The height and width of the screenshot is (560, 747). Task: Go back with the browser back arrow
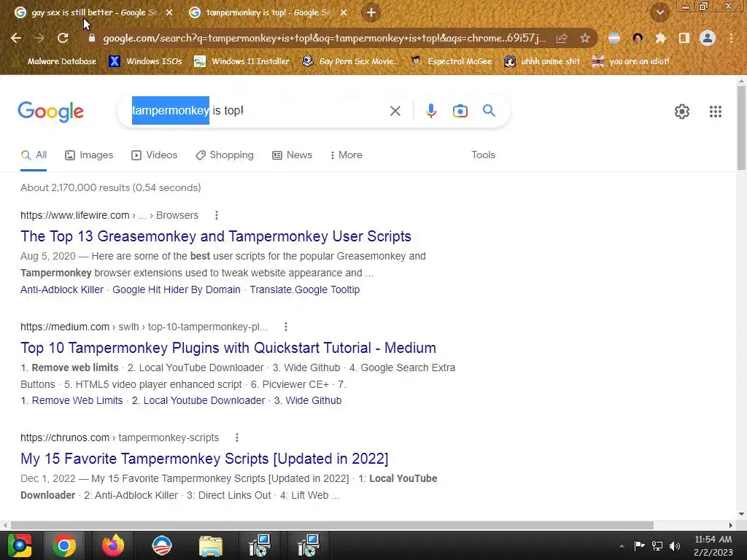16,38
